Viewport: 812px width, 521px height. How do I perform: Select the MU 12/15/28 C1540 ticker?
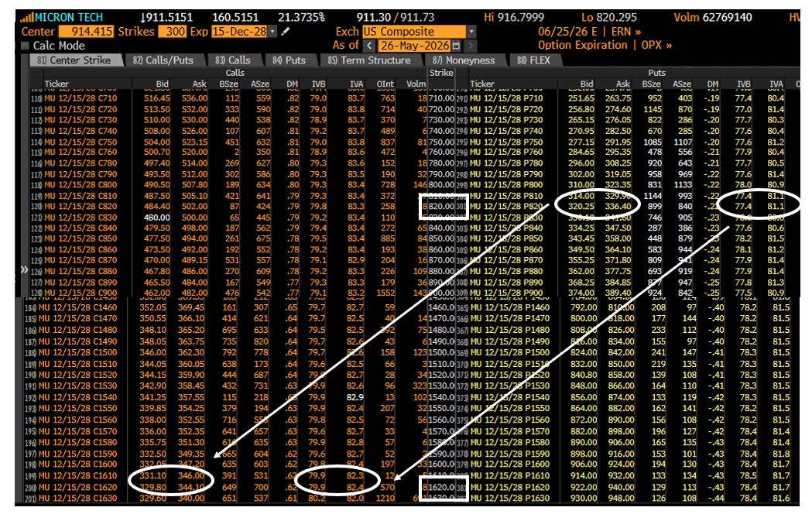pyautogui.click(x=77, y=398)
